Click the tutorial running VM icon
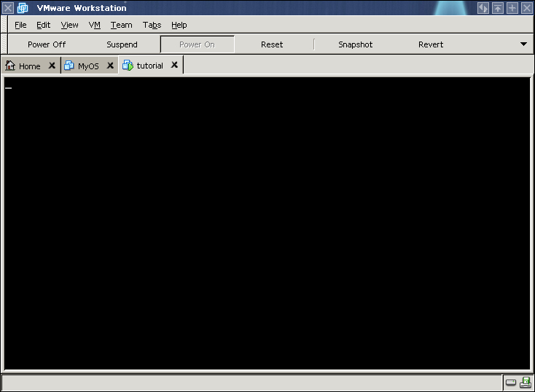This screenshot has width=535, height=392. coord(128,65)
